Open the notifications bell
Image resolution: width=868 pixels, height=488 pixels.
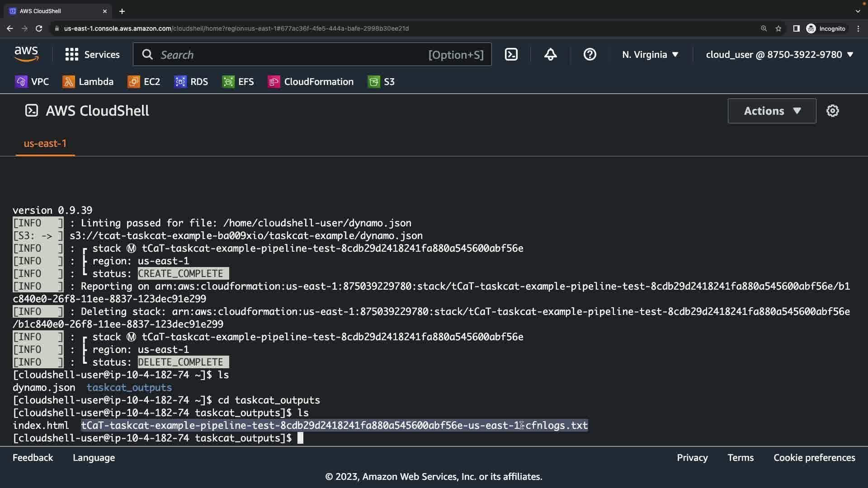pyautogui.click(x=550, y=55)
